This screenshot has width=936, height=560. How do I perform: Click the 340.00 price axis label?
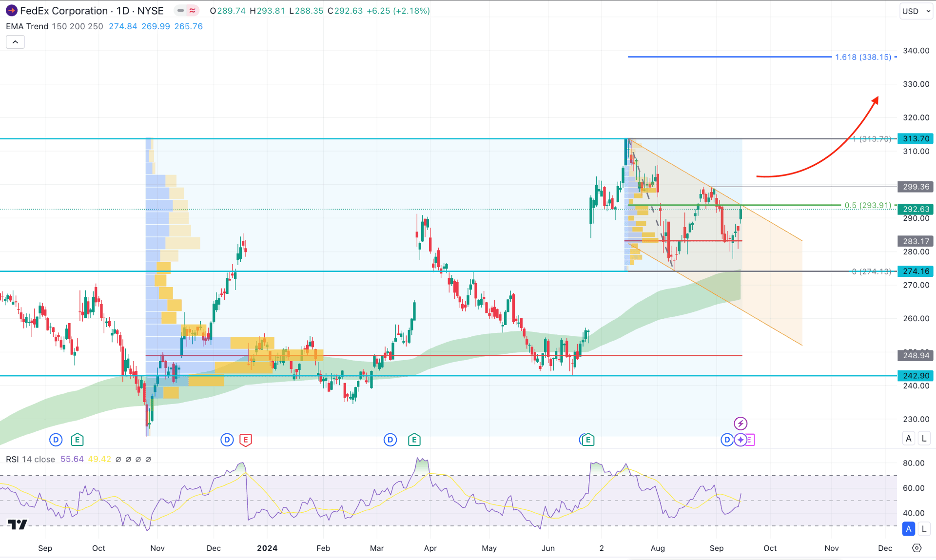[916, 51]
